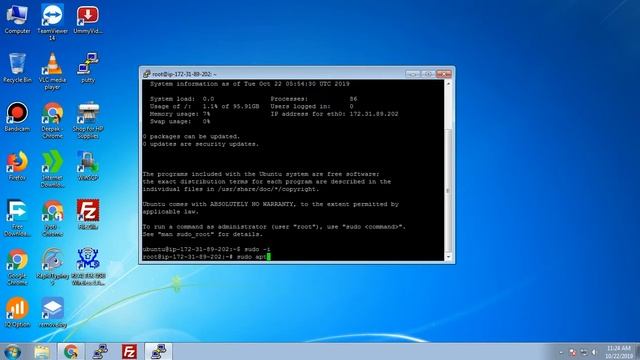Launch VLC media player shortcut
This screenshot has width=640, height=360.
point(52,71)
